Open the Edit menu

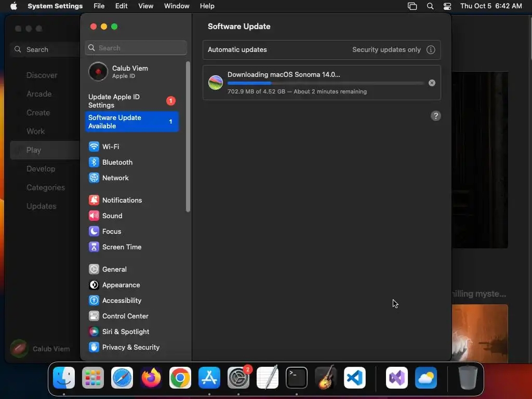click(x=121, y=6)
